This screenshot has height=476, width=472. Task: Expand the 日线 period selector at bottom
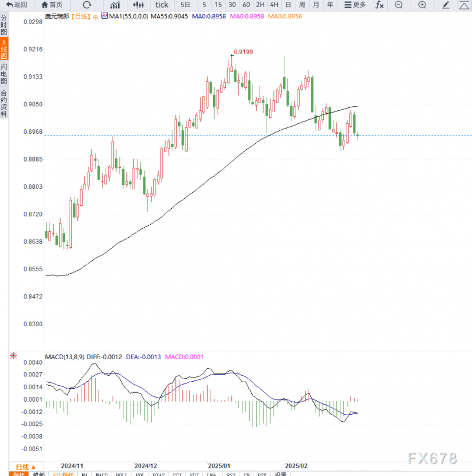click(x=26, y=467)
